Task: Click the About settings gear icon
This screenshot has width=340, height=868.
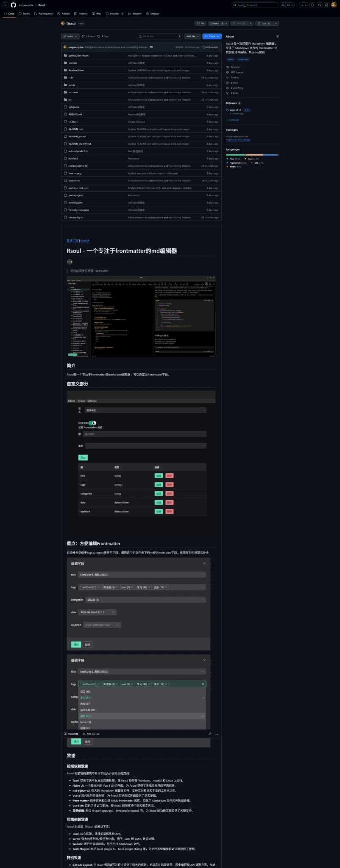Action: (x=277, y=36)
